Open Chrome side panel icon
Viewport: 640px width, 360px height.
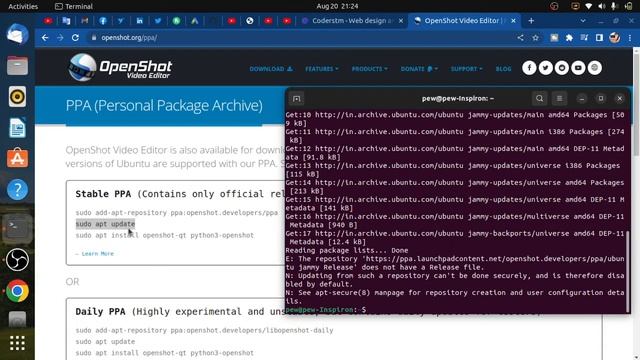pos(599,38)
